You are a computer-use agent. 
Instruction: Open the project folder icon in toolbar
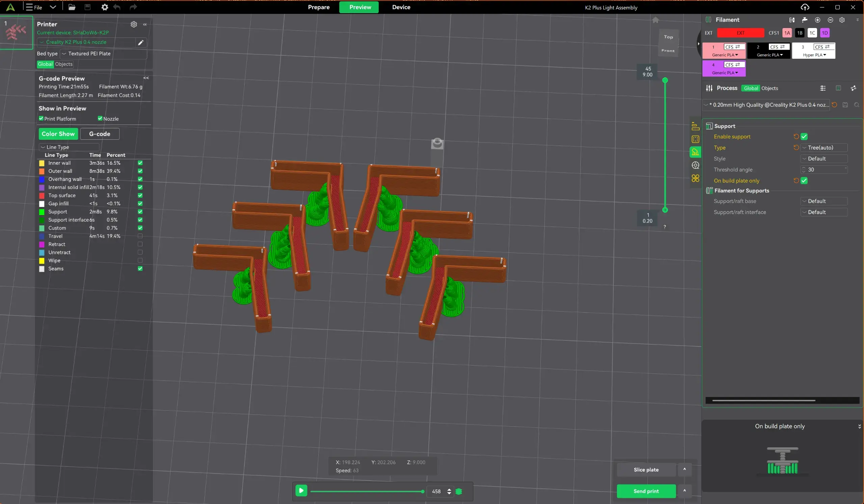coord(72,7)
